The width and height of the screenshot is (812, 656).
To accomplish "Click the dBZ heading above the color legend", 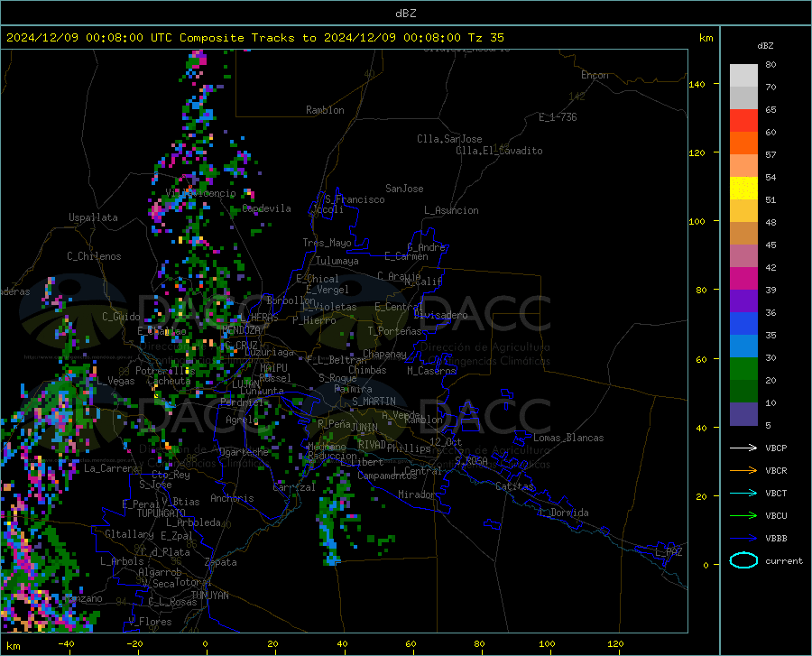I will pos(765,45).
